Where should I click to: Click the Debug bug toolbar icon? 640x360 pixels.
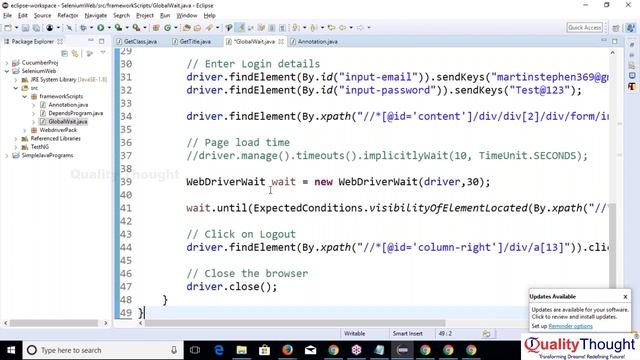[x=83, y=28]
